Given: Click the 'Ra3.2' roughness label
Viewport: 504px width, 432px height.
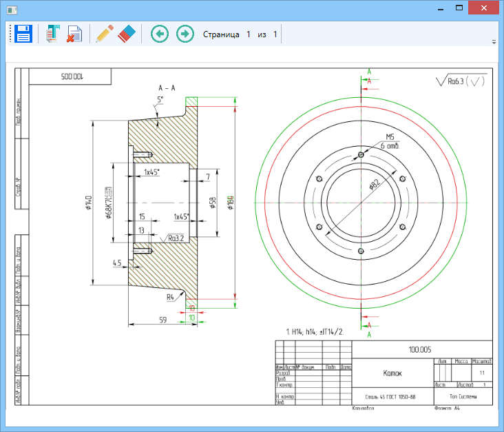Looking at the screenshot, I should pos(176,238).
